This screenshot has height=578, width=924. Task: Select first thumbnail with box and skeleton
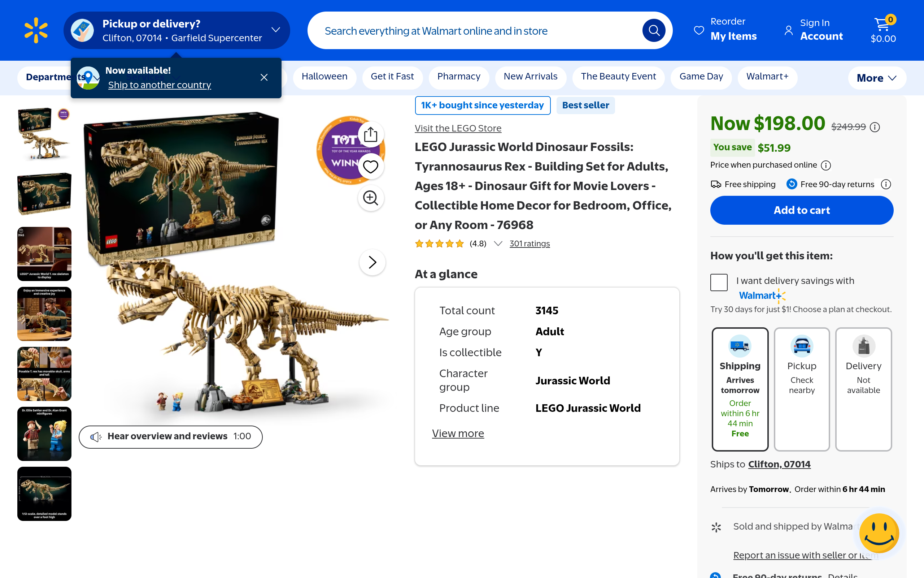point(44,134)
